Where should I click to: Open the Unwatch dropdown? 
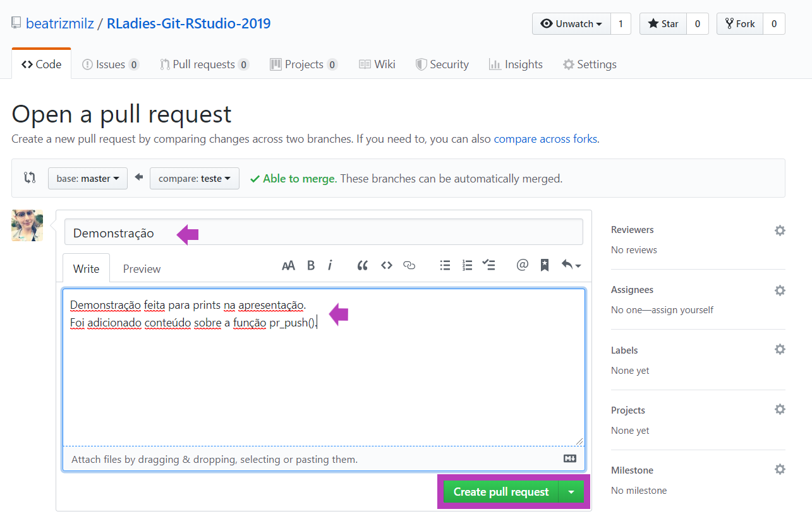572,24
